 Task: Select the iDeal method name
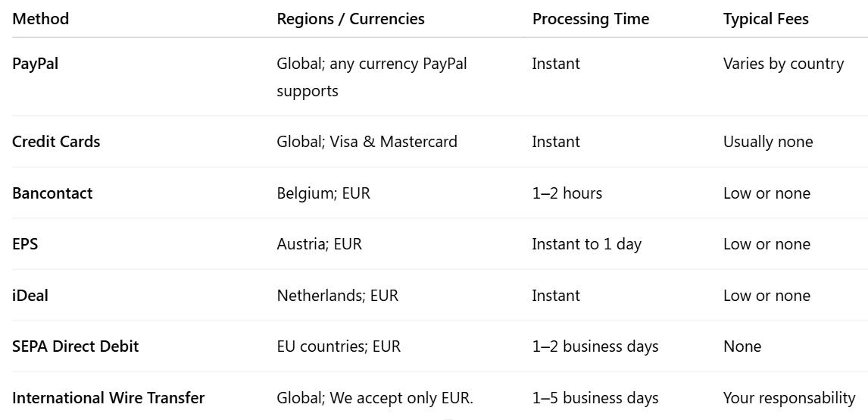(30, 296)
